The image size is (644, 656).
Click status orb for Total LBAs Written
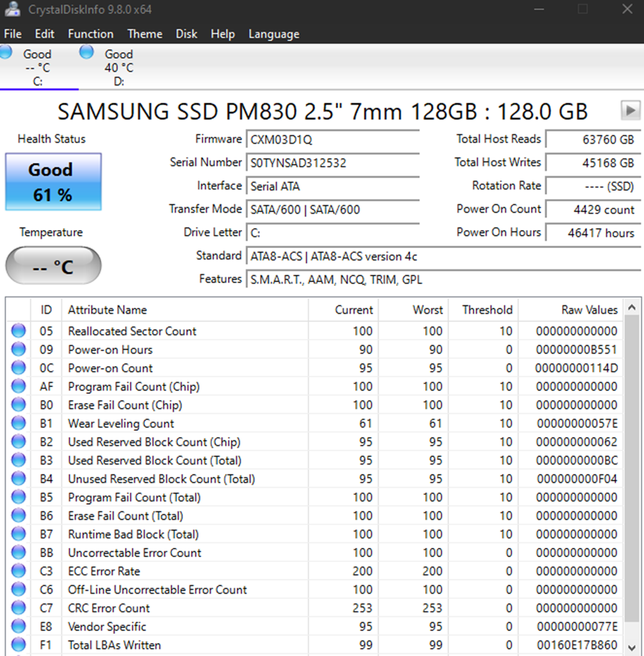pos(19,645)
